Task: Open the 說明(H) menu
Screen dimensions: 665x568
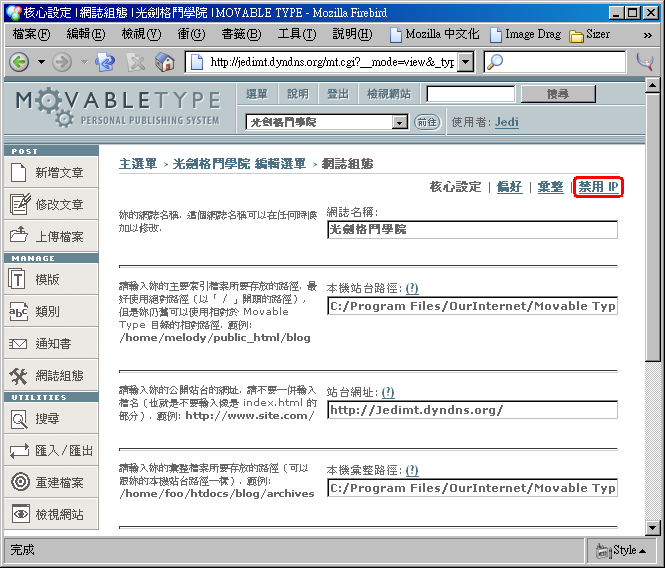Action: [352, 34]
